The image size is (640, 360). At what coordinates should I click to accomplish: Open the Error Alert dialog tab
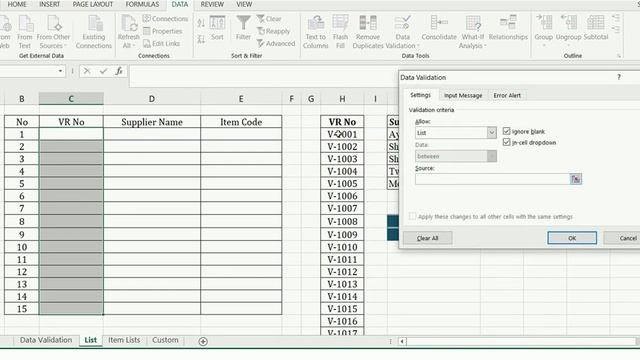click(507, 96)
